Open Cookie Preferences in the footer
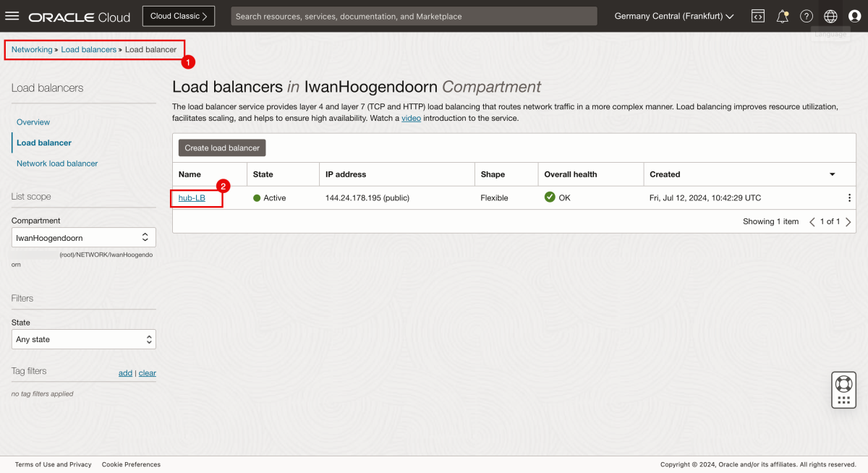 tap(131, 464)
